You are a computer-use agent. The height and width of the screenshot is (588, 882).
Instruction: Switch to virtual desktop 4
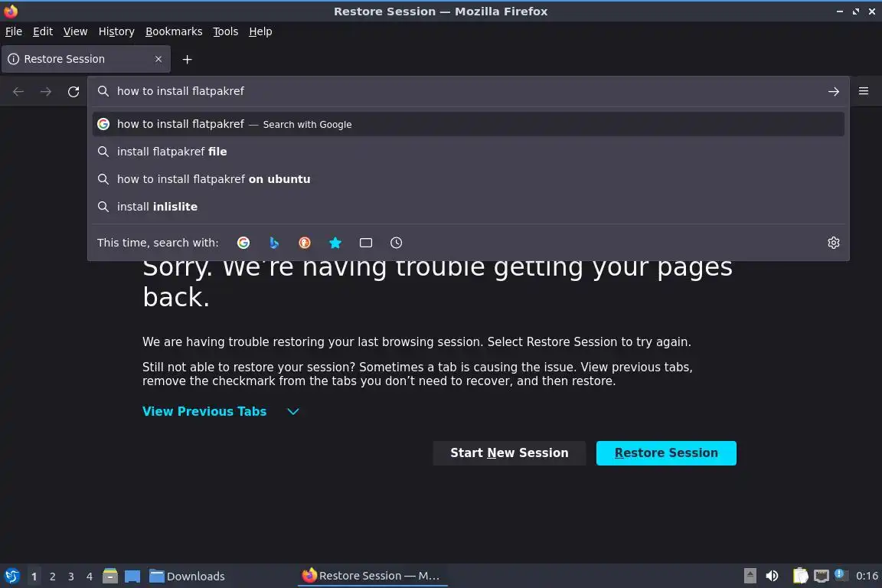click(x=90, y=577)
